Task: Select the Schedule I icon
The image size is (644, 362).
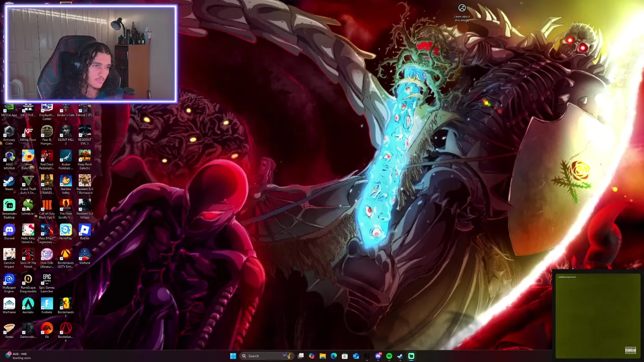Action: [28, 207]
